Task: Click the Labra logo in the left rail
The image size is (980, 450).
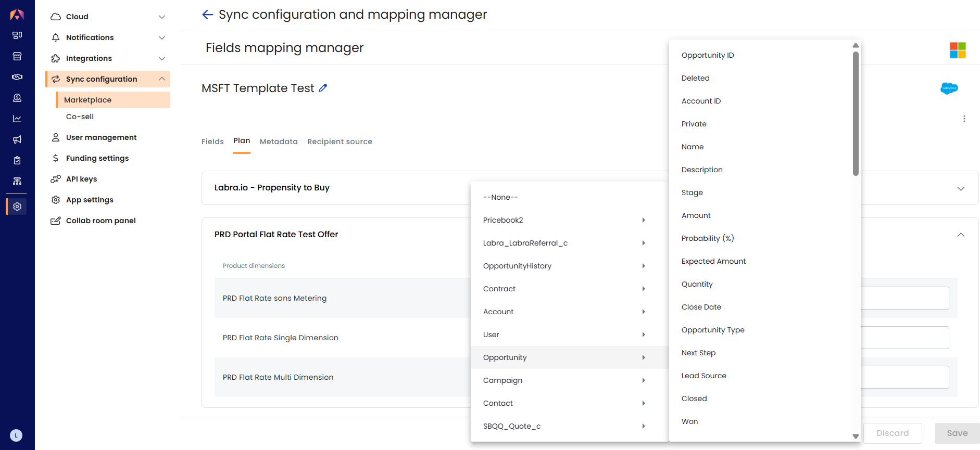Action: (17, 15)
